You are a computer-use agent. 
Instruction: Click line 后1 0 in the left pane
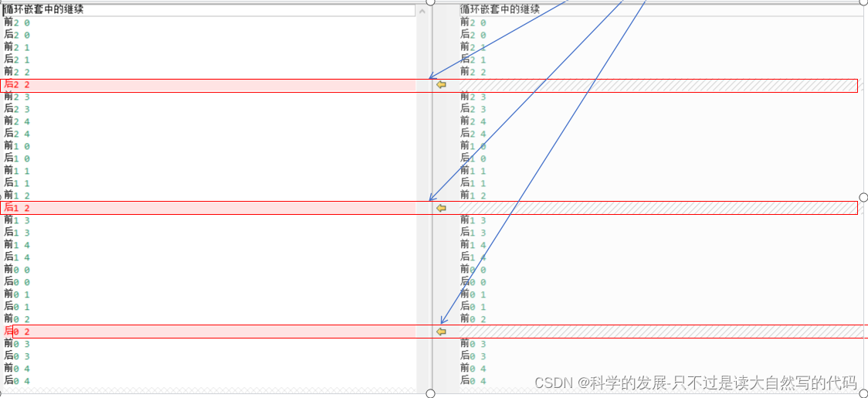(x=17, y=158)
